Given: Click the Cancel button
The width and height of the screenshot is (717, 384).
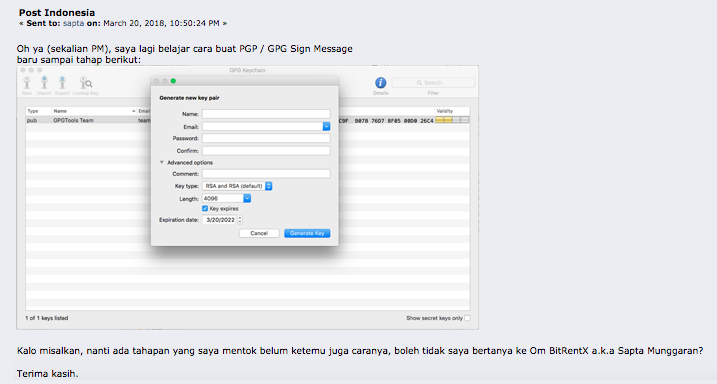Looking at the screenshot, I should [x=259, y=233].
